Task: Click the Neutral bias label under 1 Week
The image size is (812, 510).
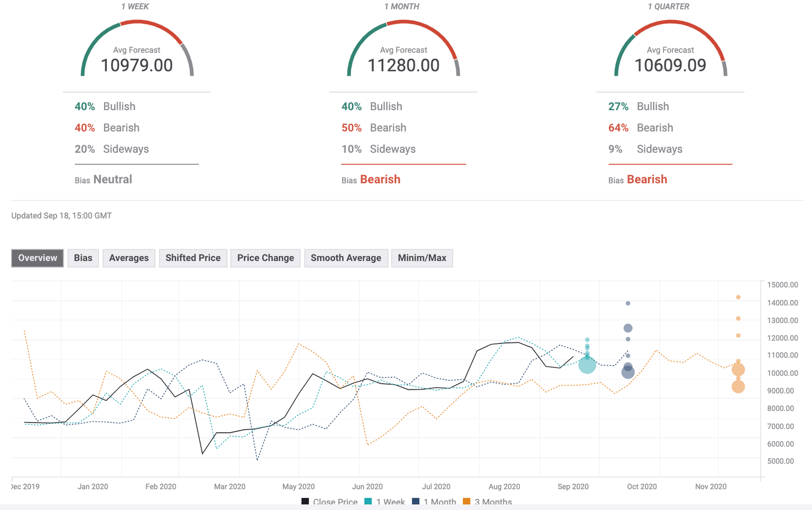Action: coord(113,180)
